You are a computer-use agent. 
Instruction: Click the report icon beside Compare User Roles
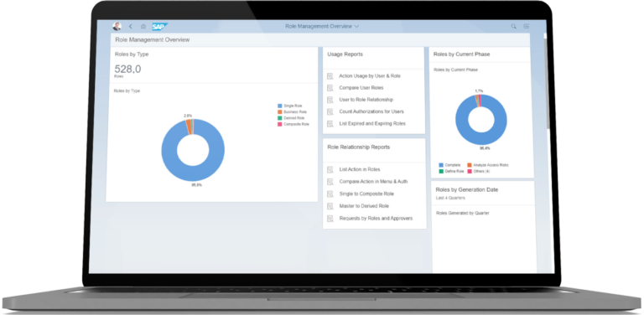(330, 88)
